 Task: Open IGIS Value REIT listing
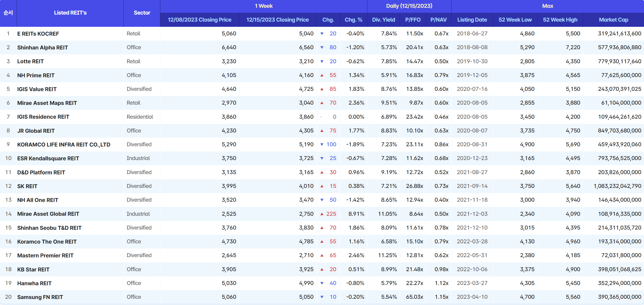tap(37, 89)
